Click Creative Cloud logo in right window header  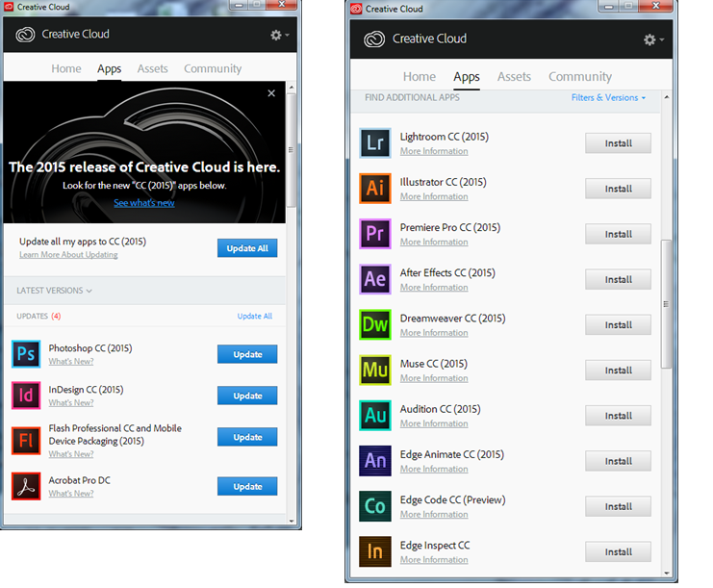click(374, 39)
